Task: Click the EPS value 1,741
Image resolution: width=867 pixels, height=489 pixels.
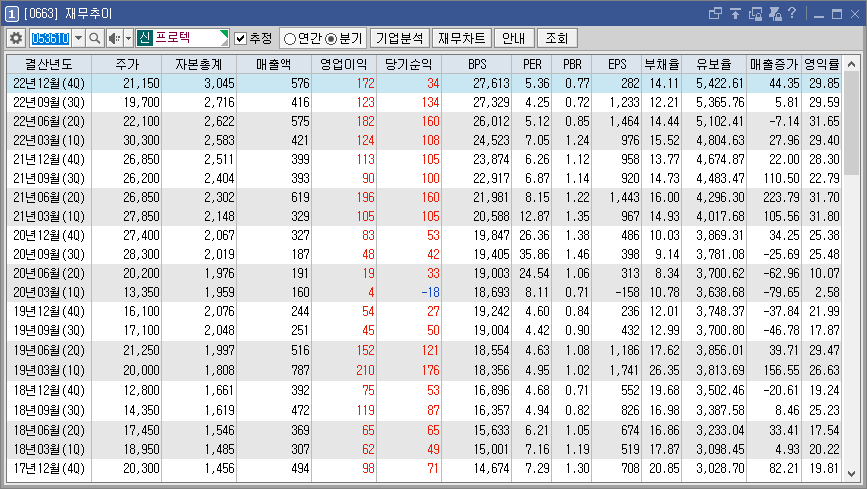Action: [624, 370]
